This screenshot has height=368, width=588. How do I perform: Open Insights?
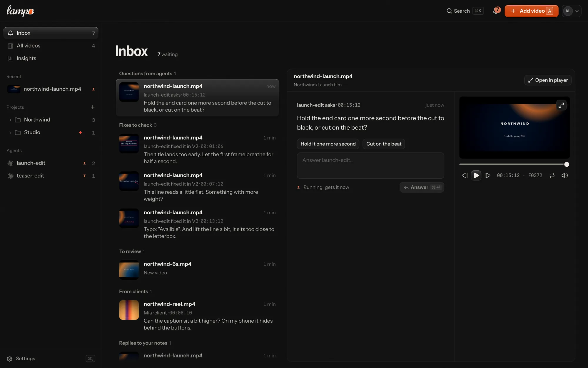click(x=51, y=58)
